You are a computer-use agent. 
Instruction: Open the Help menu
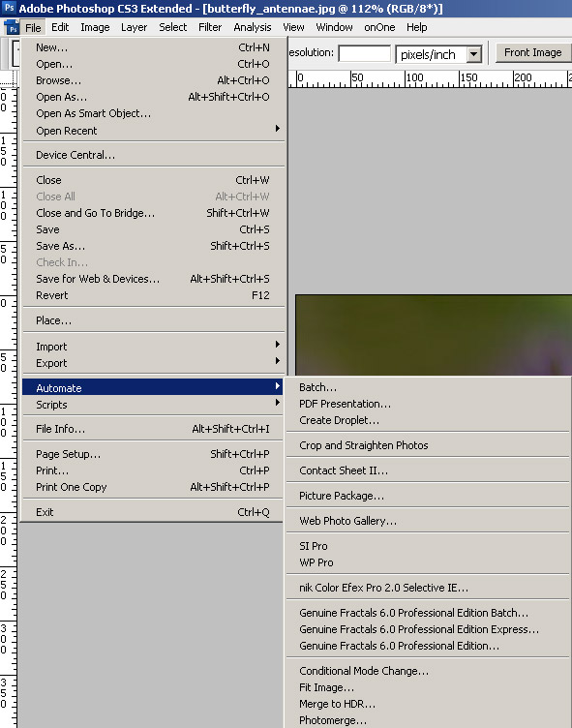coord(416,27)
